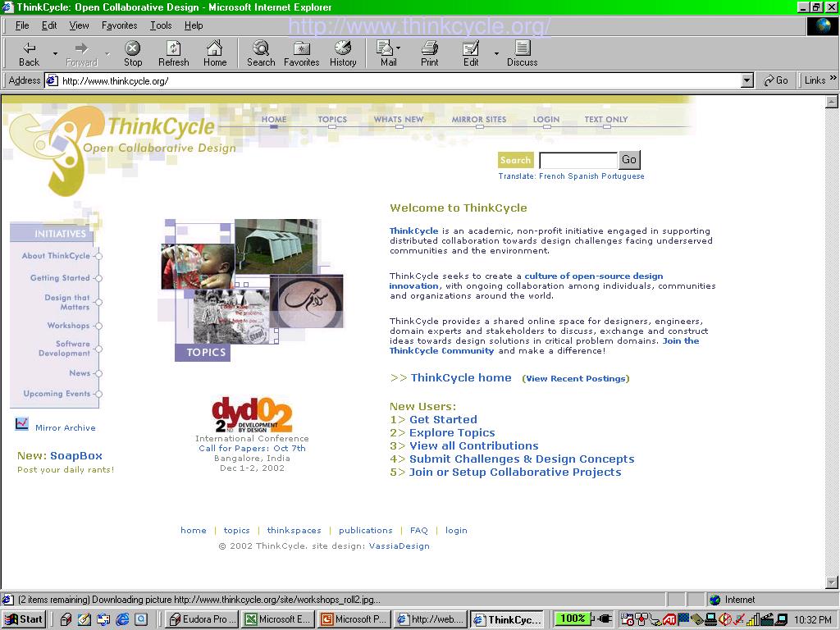Viewport: 840px width, 630px height.
Task: Open the Address bar dropdown list
Action: coord(747,81)
